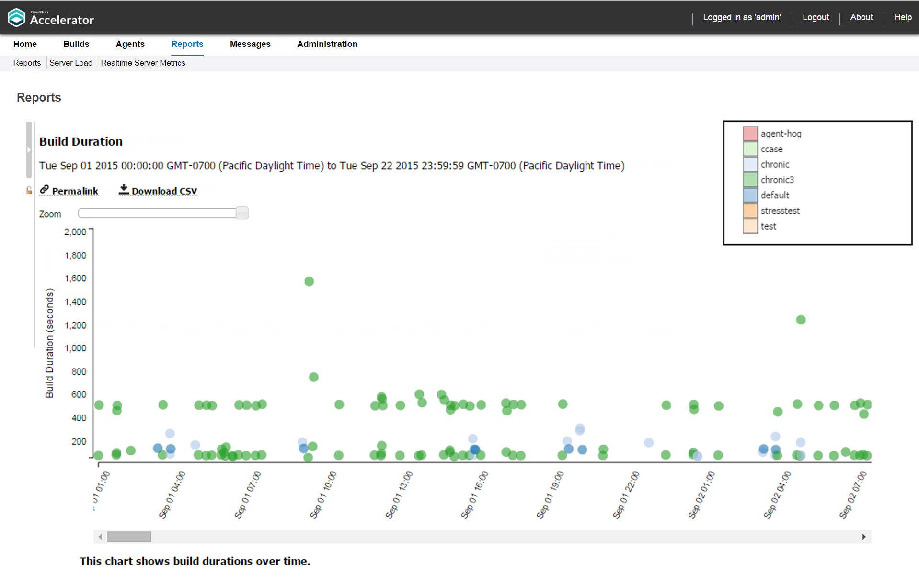Click the Download CSV arrow icon
Screen dimensions: 919x588
pos(124,189)
